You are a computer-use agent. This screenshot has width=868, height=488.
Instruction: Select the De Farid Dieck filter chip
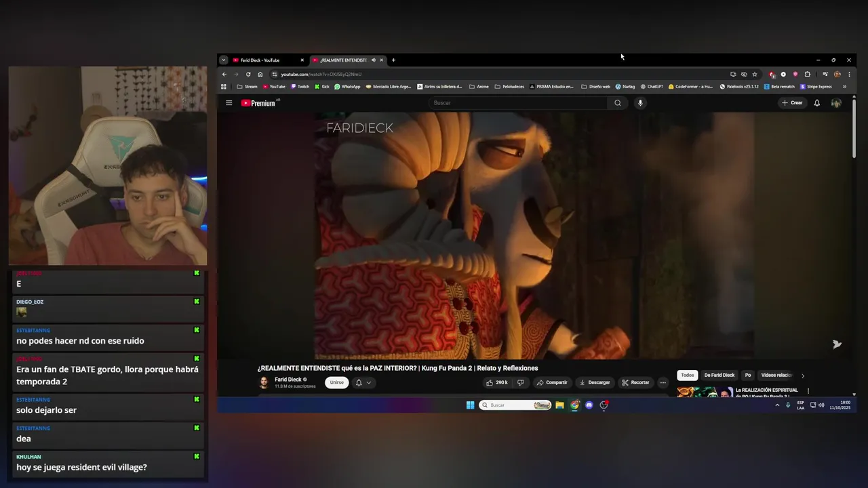(x=719, y=375)
